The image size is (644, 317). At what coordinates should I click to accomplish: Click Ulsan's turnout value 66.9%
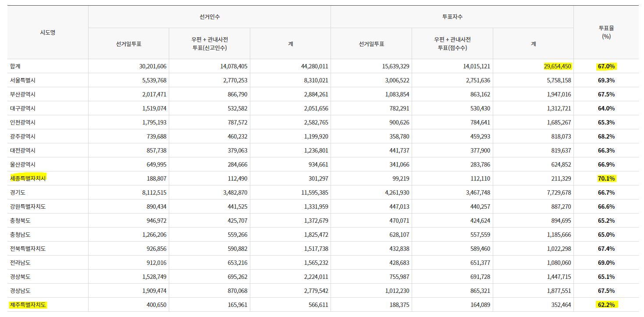[606, 164]
